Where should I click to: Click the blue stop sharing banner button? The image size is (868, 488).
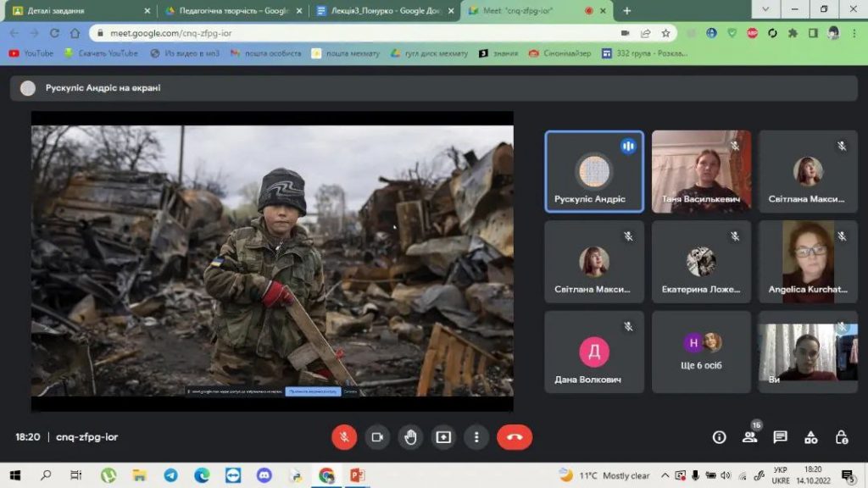point(312,392)
